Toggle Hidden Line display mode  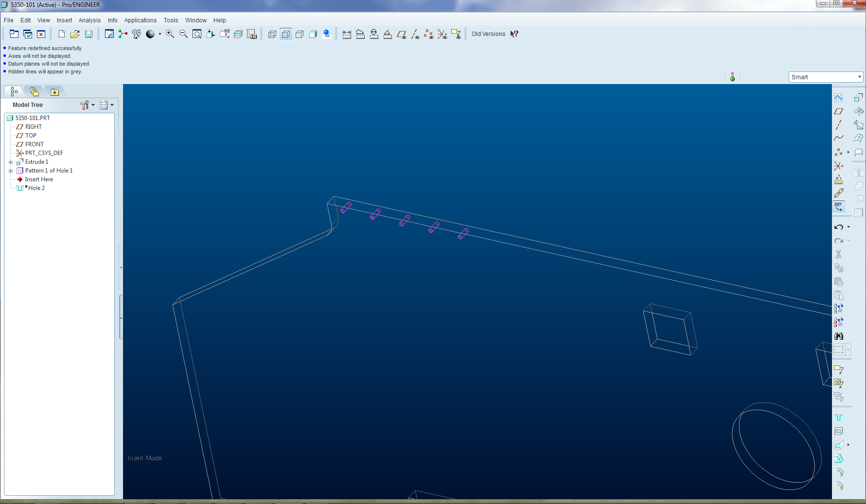(286, 34)
